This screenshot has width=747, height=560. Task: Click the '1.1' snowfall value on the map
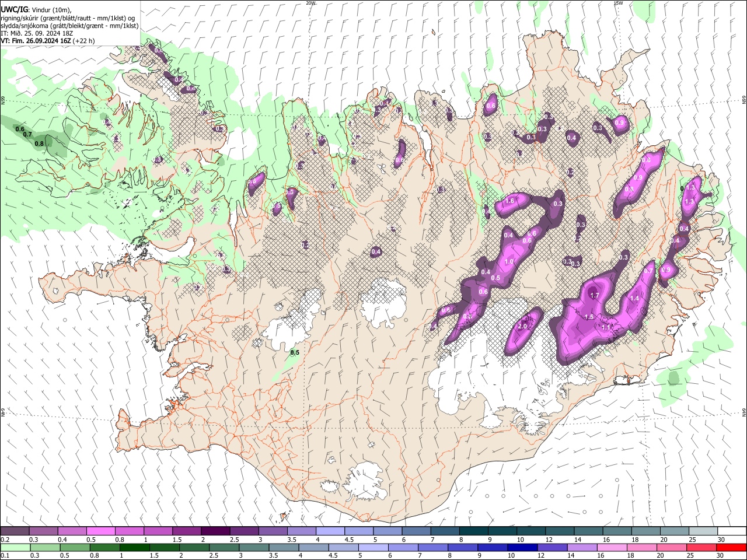coord(606,327)
